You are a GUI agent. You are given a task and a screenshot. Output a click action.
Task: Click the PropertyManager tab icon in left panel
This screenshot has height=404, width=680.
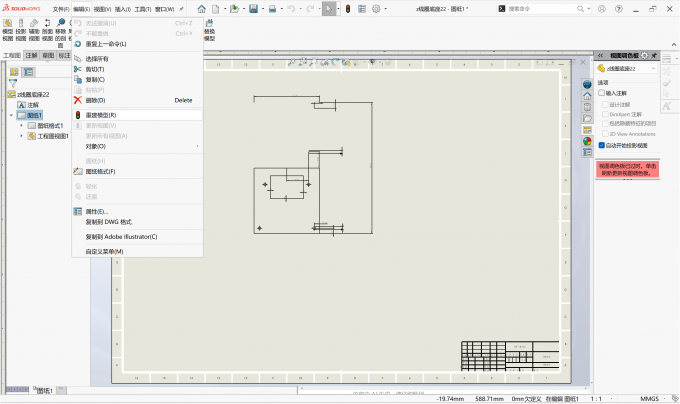click(x=29, y=72)
